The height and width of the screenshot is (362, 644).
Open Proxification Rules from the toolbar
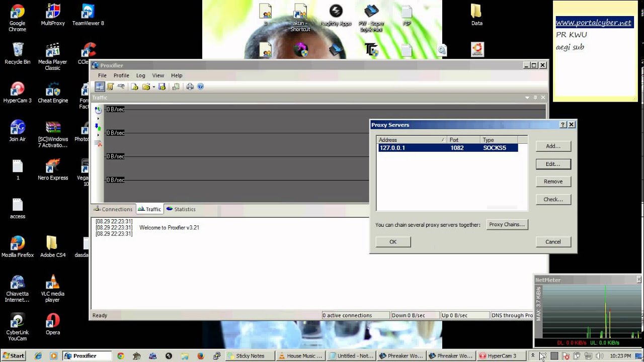coord(110,86)
